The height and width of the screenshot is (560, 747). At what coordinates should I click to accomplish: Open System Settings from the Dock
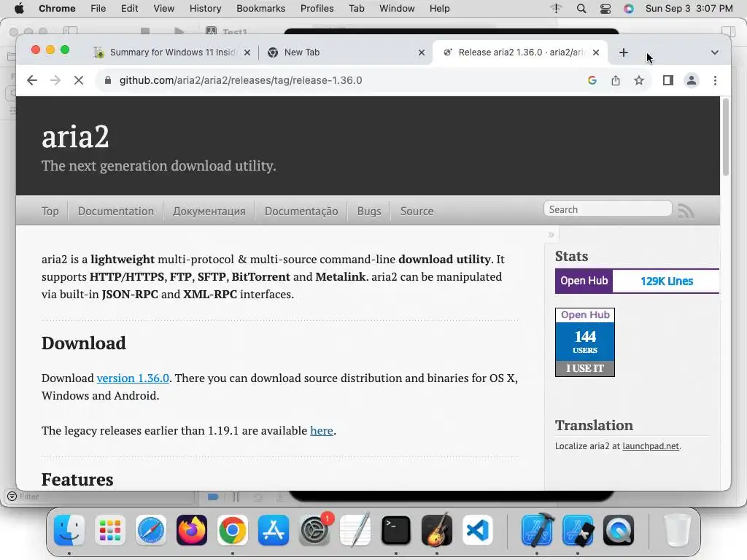coord(314,530)
